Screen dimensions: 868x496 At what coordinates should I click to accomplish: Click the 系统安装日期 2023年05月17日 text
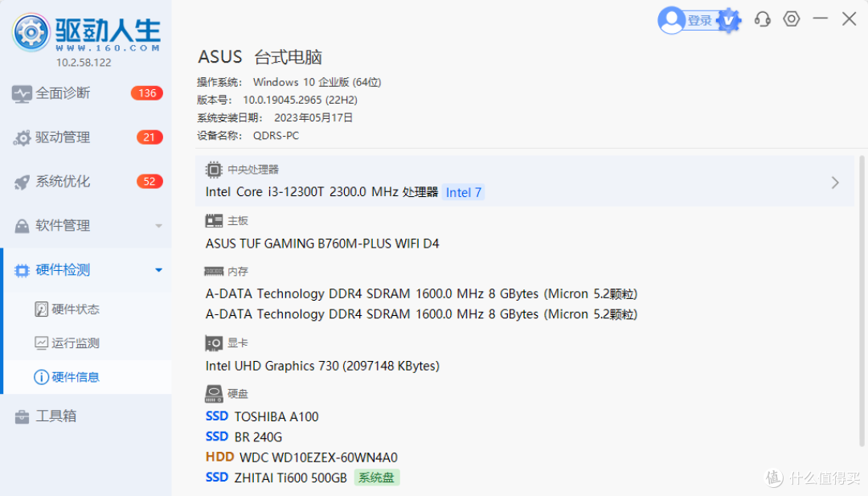(x=275, y=118)
